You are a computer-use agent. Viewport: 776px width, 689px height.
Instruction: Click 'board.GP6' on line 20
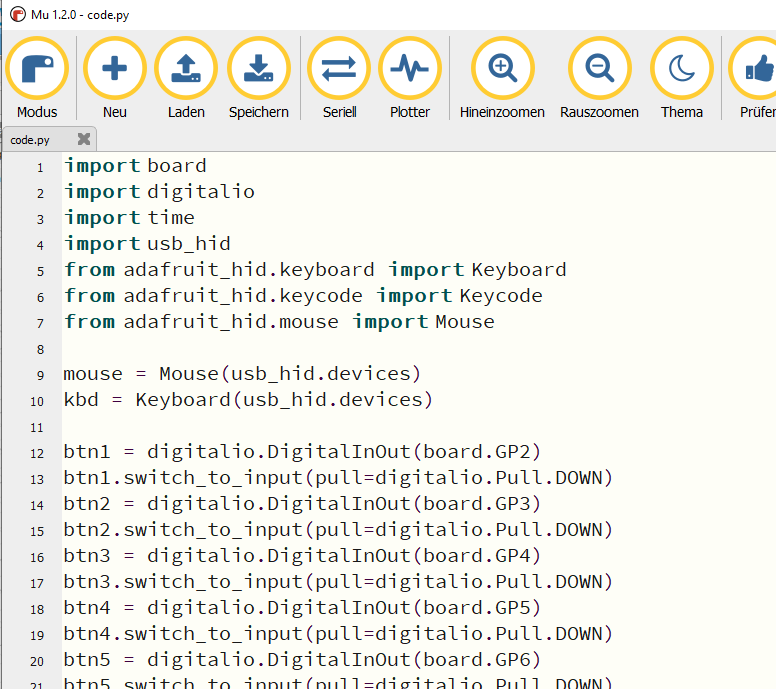476,660
